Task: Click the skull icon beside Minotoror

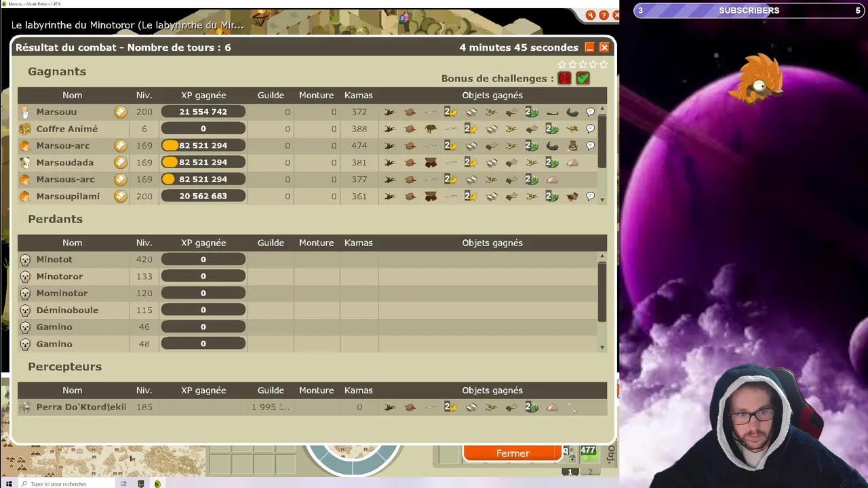Action: tap(25, 277)
